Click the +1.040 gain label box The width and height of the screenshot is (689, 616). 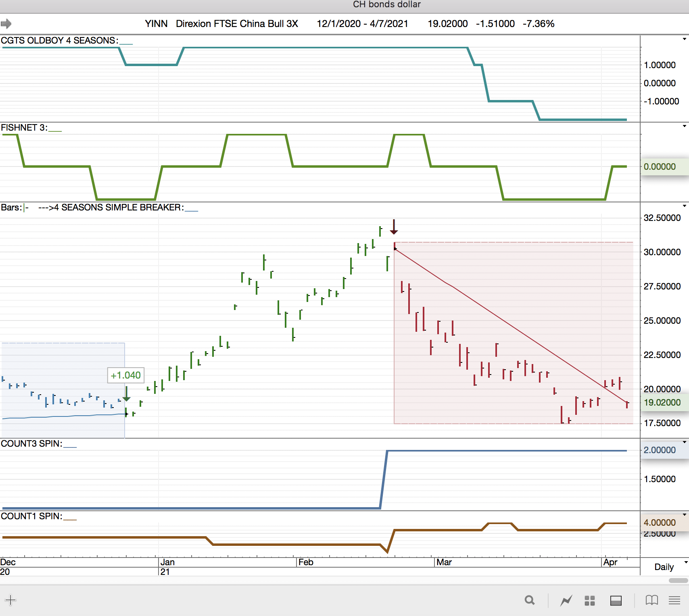[125, 375]
